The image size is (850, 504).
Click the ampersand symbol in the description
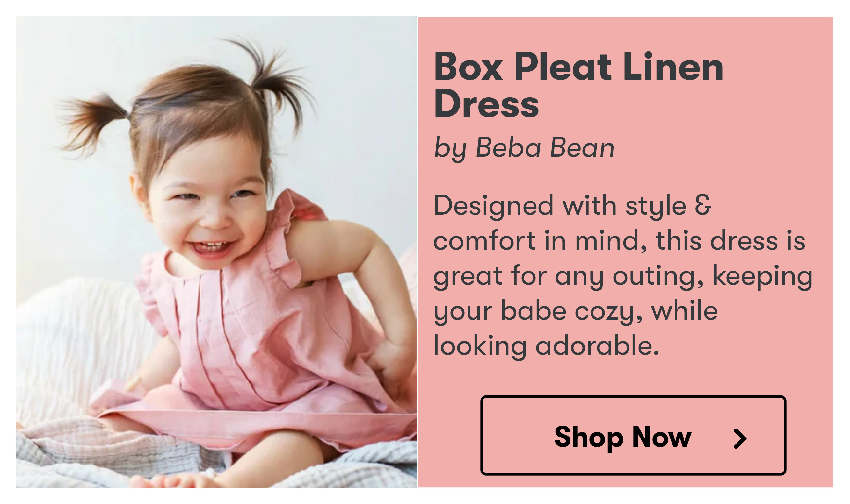[703, 205]
